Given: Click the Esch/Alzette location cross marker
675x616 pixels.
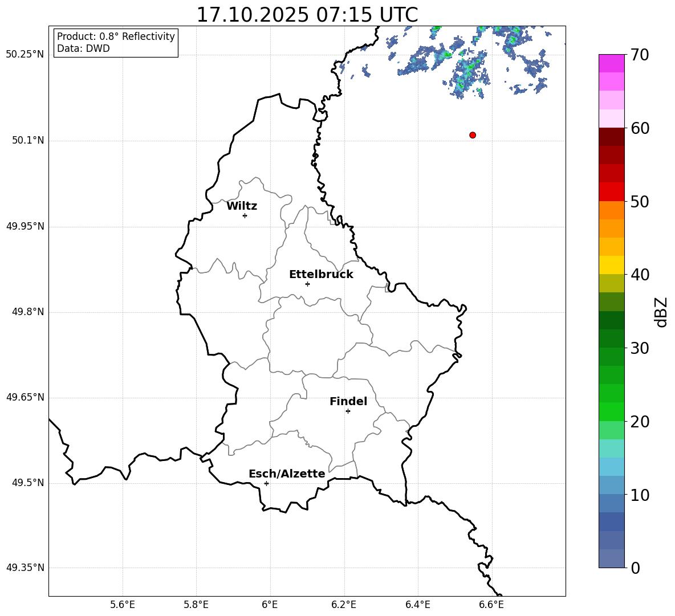Looking at the screenshot, I should point(266,483).
